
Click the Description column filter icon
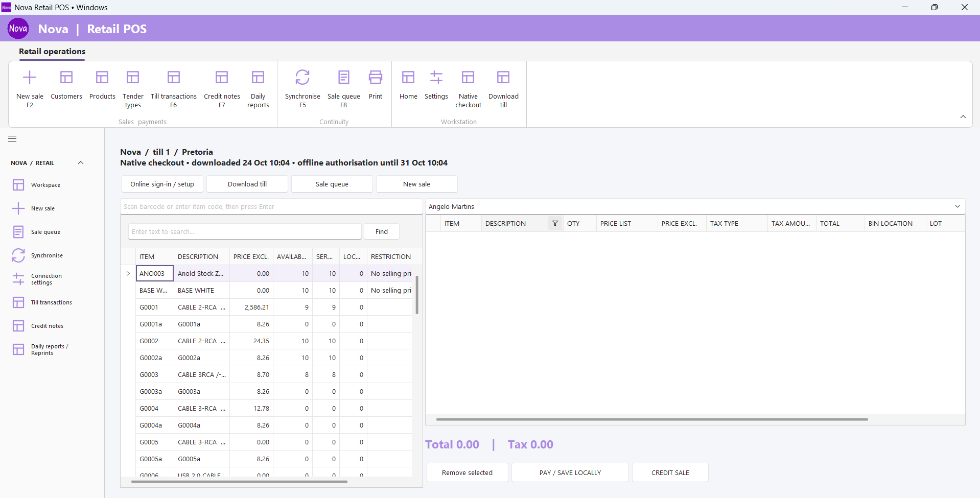tap(555, 223)
